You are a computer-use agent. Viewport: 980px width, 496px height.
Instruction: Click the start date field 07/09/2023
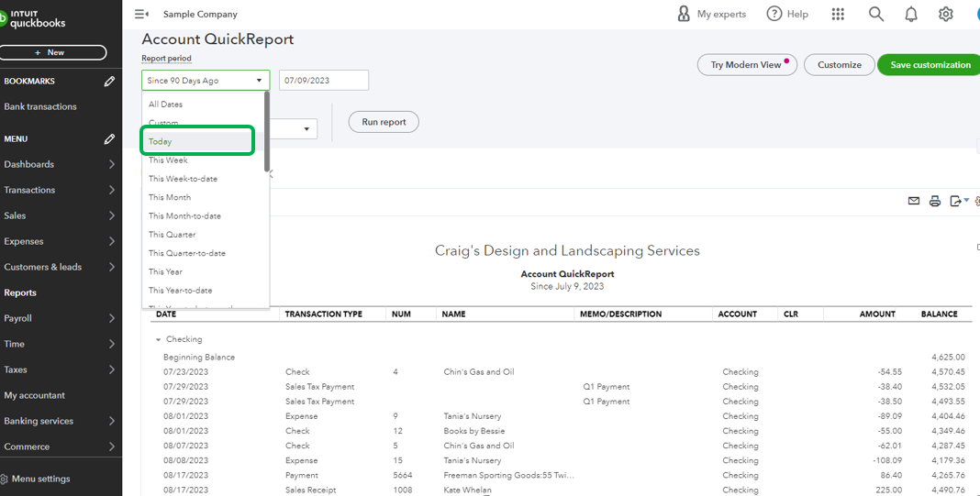tap(323, 81)
